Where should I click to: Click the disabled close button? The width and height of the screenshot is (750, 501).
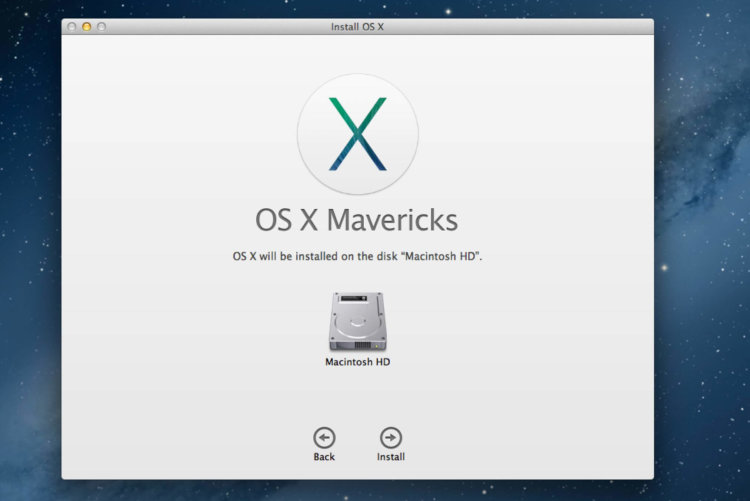tap(72, 27)
